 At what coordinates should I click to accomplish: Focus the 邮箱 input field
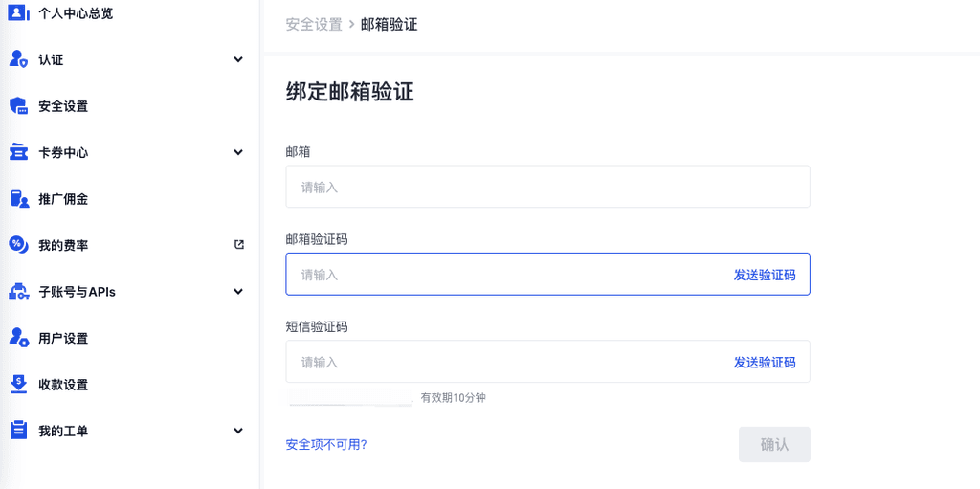547,187
